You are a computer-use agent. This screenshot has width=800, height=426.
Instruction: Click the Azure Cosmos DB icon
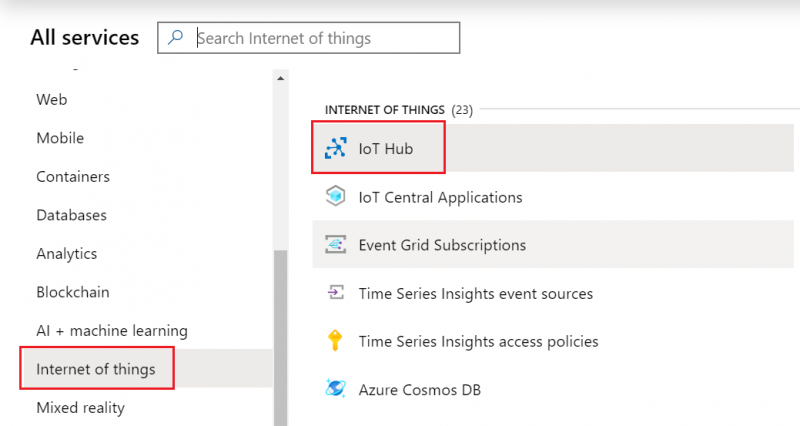point(335,389)
